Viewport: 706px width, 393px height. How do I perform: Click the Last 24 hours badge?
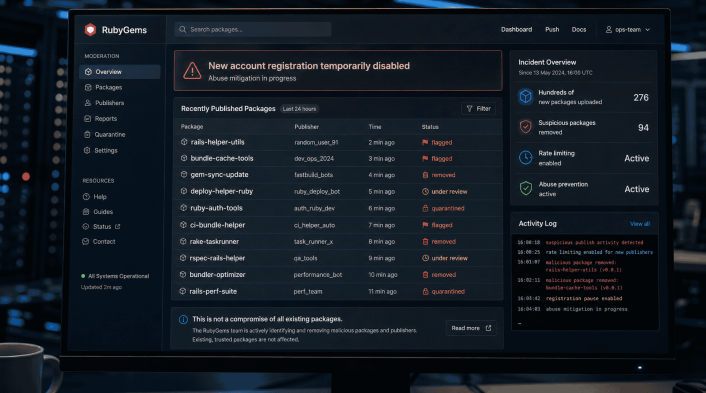click(x=299, y=109)
